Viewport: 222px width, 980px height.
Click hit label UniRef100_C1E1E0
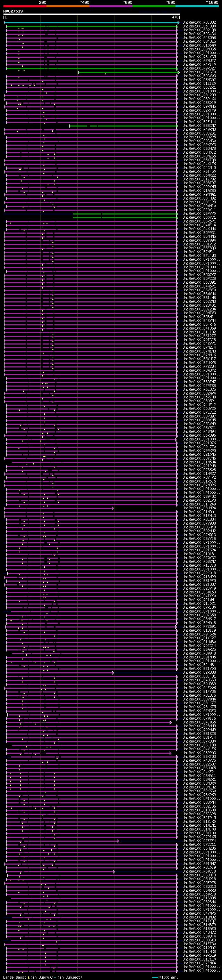click(199, 84)
